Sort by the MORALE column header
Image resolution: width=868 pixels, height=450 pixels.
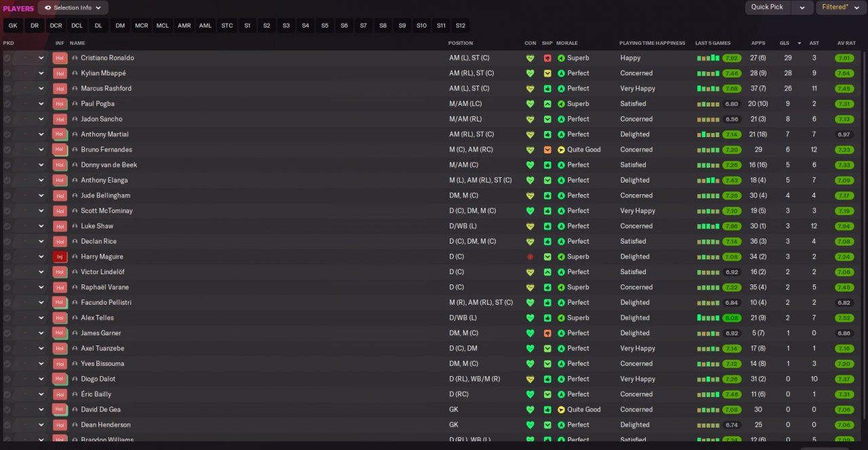click(x=567, y=43)
